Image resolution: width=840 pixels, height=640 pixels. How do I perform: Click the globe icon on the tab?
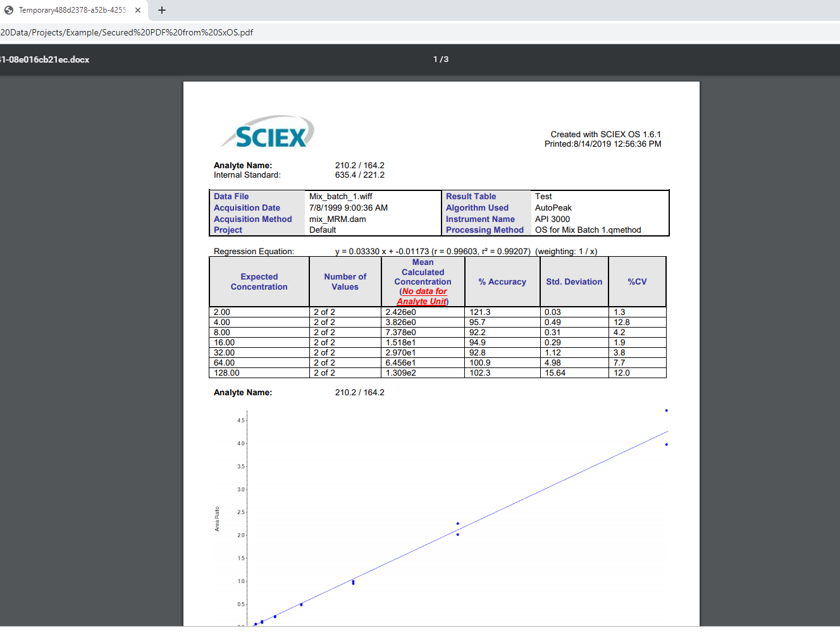tap(9, 10)
